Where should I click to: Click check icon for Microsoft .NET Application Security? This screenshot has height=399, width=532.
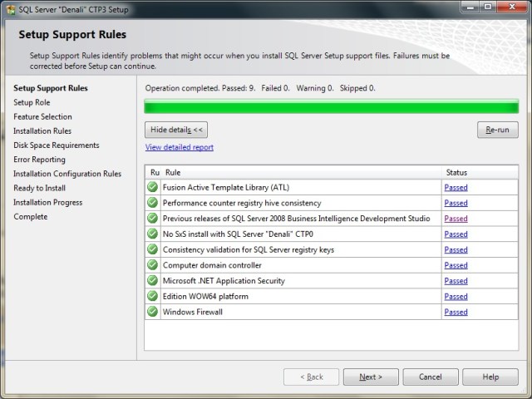pyautogui.click(x=152, y=281)
